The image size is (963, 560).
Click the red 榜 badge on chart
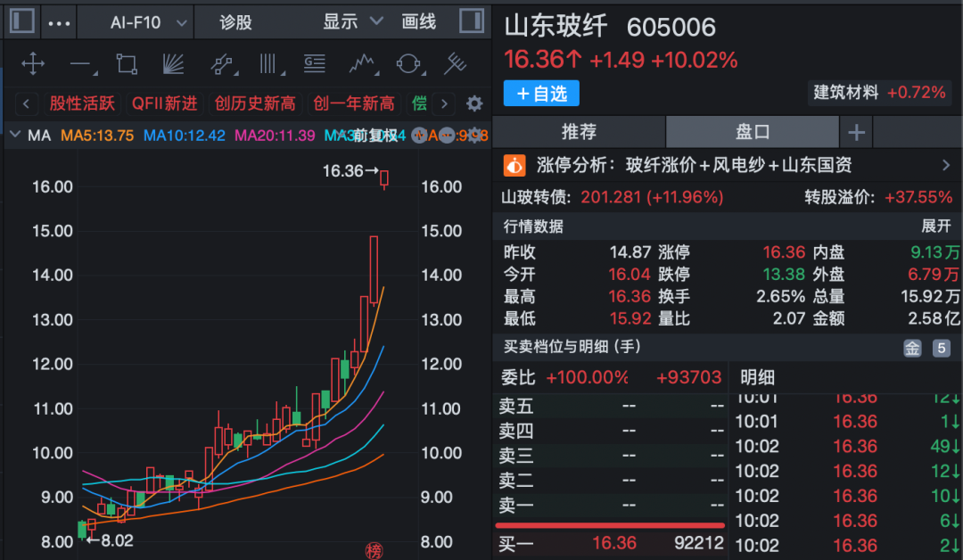pos(374,550)
